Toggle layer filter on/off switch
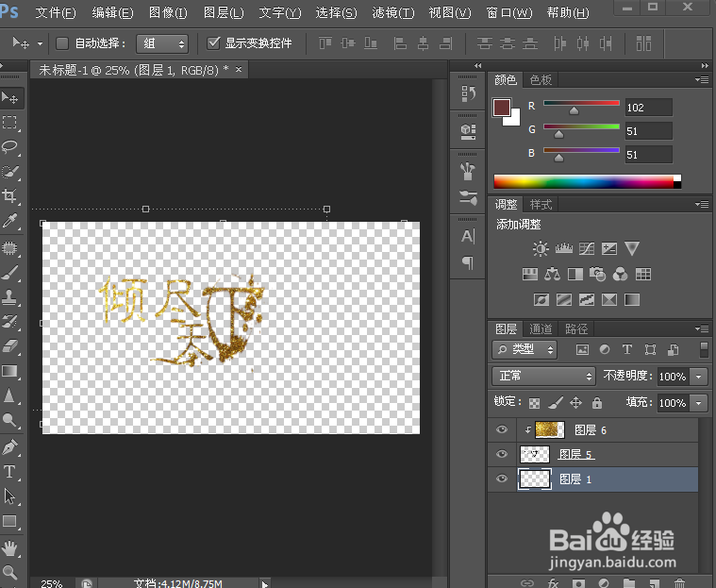 click(704, 349)
